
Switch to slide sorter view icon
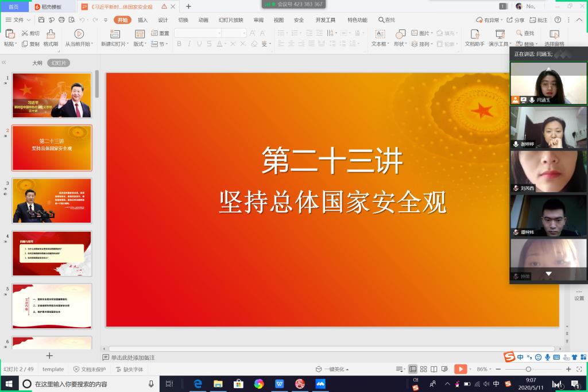click(423, 369)
